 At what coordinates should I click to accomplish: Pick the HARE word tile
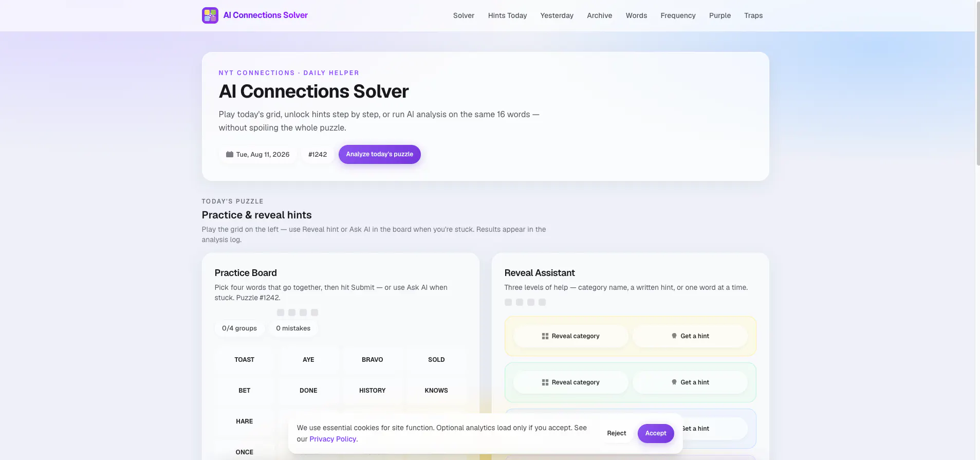[x=245, y=421]
